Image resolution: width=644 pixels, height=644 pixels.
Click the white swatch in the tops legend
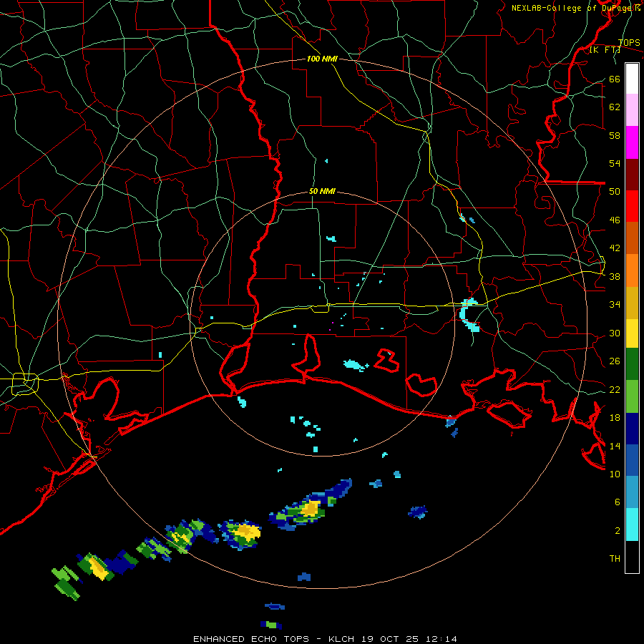(632, 79)
